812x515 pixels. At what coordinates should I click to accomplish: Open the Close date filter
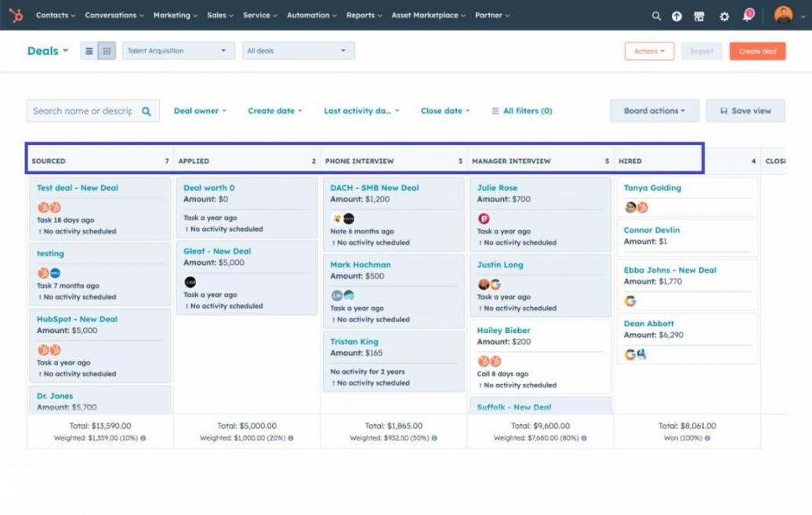click(445, 111)
